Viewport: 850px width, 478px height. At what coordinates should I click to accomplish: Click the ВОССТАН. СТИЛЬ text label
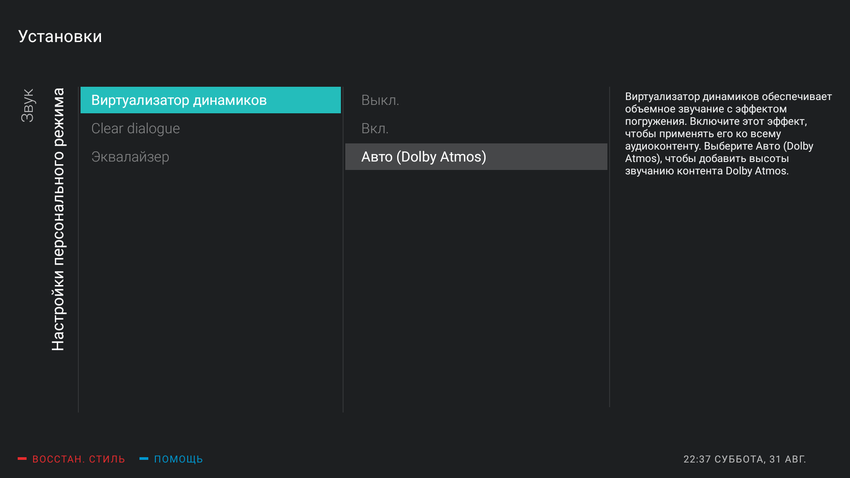pos(78,459)
